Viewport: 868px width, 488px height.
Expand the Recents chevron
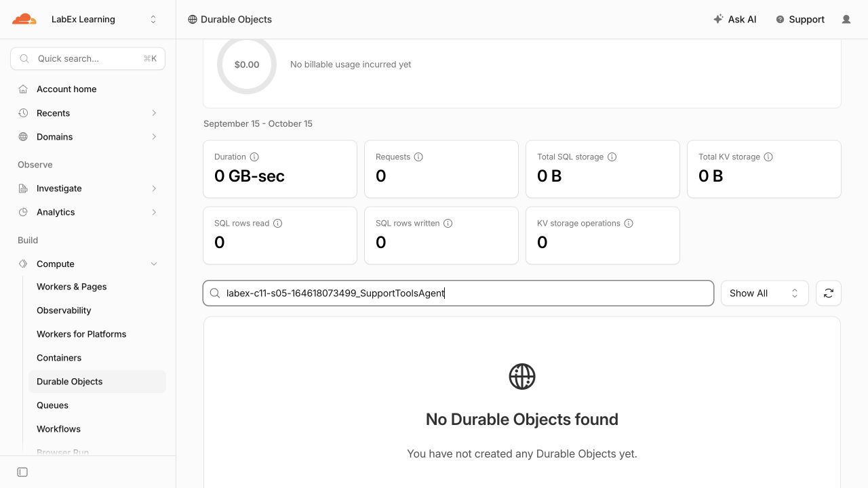(x=154, y=113)
